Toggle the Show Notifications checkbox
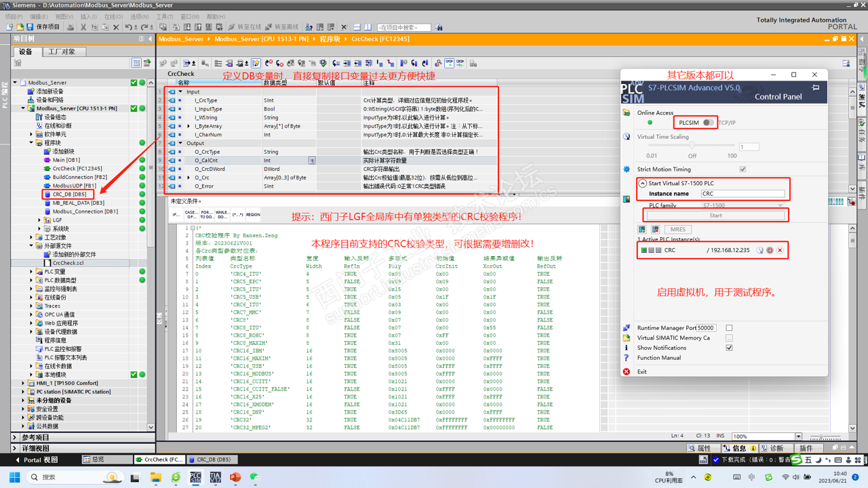This screenshot has width=868, height=488. (729, 348)
